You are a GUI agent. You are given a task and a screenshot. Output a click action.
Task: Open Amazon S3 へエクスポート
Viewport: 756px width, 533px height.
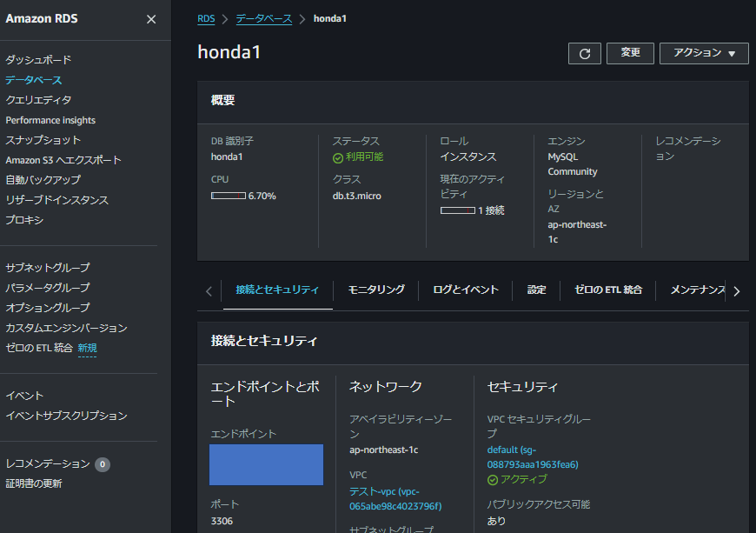[x=63, y=160]
